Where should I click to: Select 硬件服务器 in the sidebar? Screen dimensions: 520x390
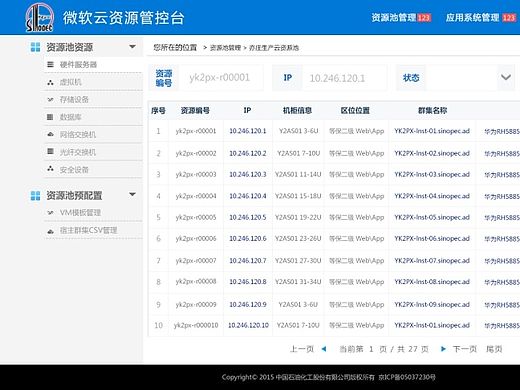pos(78,64)
